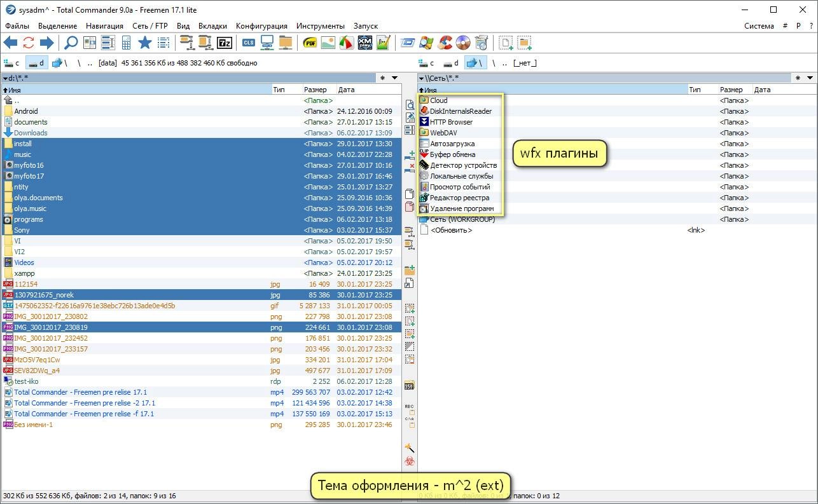Click the recycle bin uninstaller icon
This screenshot has height=504, width=818.
(482, 43)
